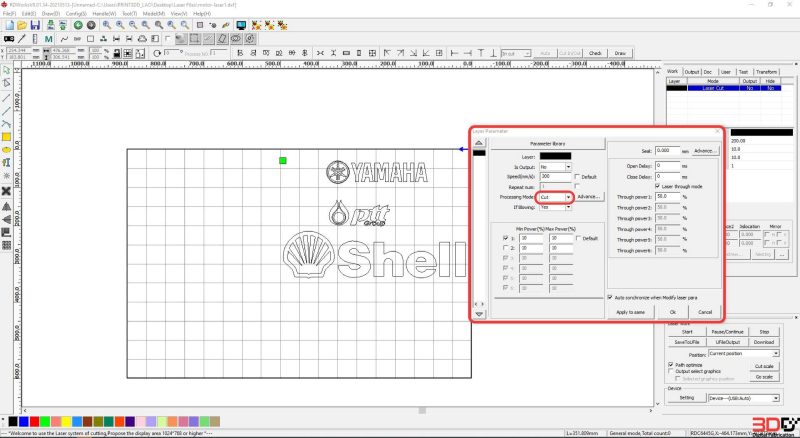
Task: Select the red swatch in bottom palette
Action: pyautogui.click(x=34, y=422)
